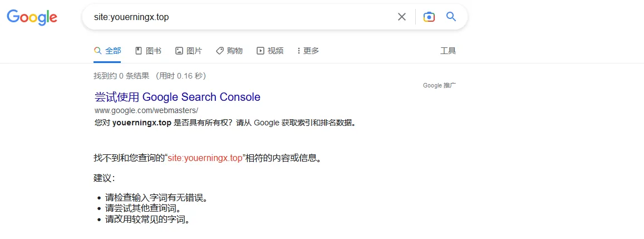Screen dimensions: 644x239
Task: Click the blue magnifier search button
Action: tap(451, 17)
